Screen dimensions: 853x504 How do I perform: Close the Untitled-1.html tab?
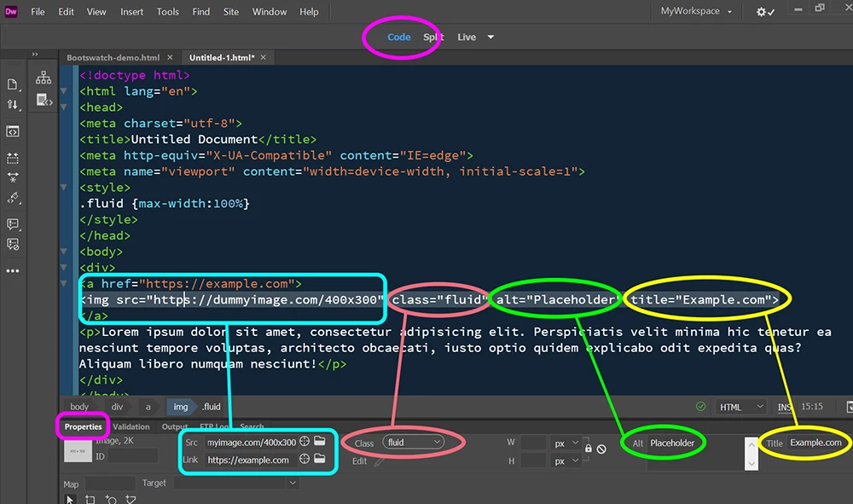264,57
